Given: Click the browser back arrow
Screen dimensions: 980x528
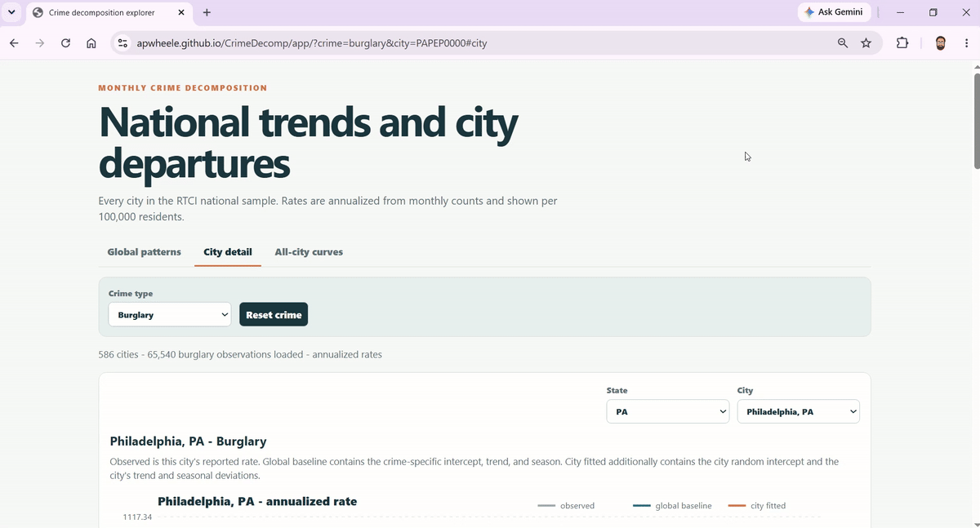Looking at the screenshot, I should coord(14,43).
